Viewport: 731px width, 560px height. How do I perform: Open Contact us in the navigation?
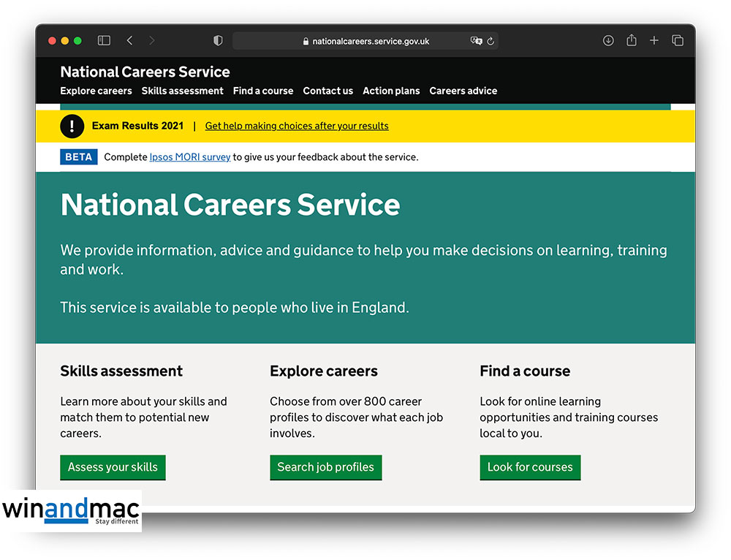point(327,91)
